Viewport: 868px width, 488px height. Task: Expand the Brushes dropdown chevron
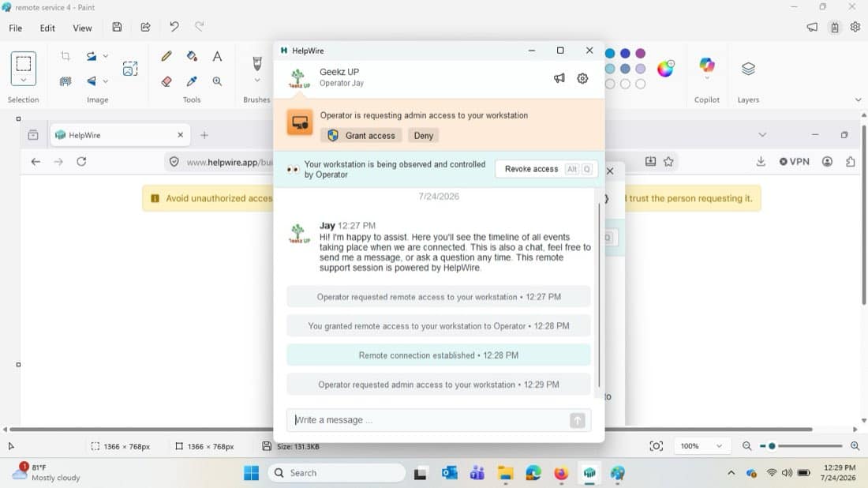coord(257,81)
